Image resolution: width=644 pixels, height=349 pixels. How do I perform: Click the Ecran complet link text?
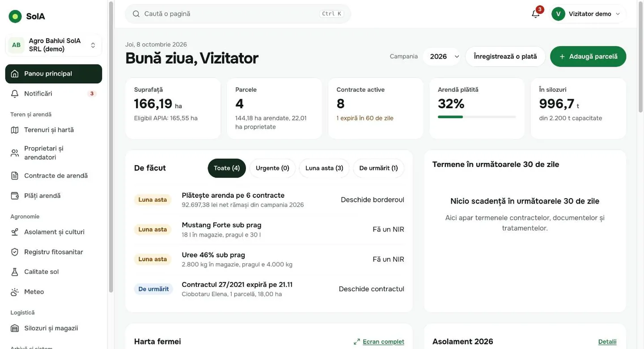tap(383, 342)
